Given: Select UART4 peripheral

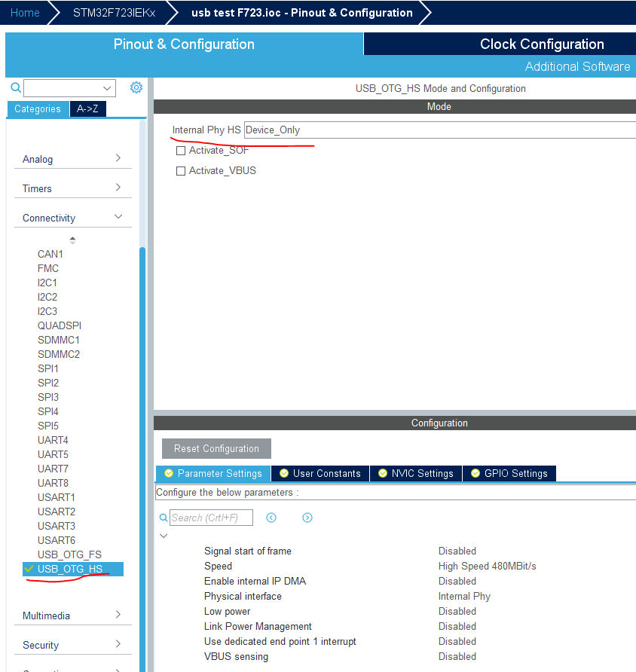Looking at the screenshot, I should point(53,440).
